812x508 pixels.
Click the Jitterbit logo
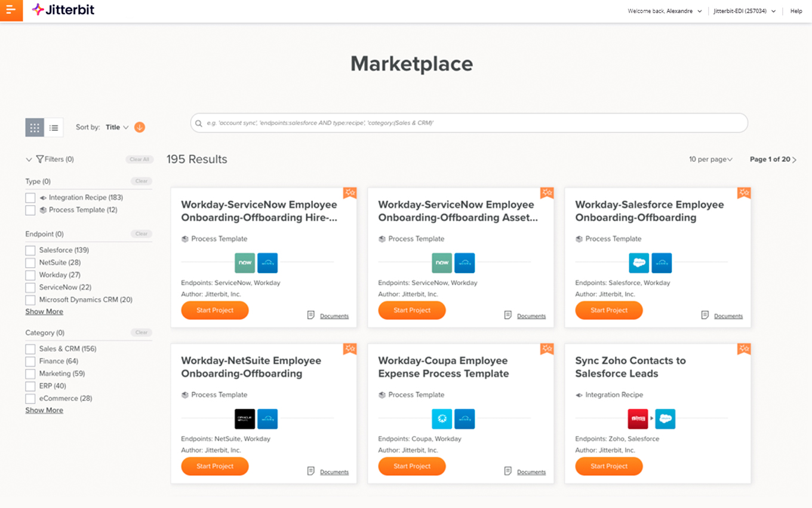63,10
